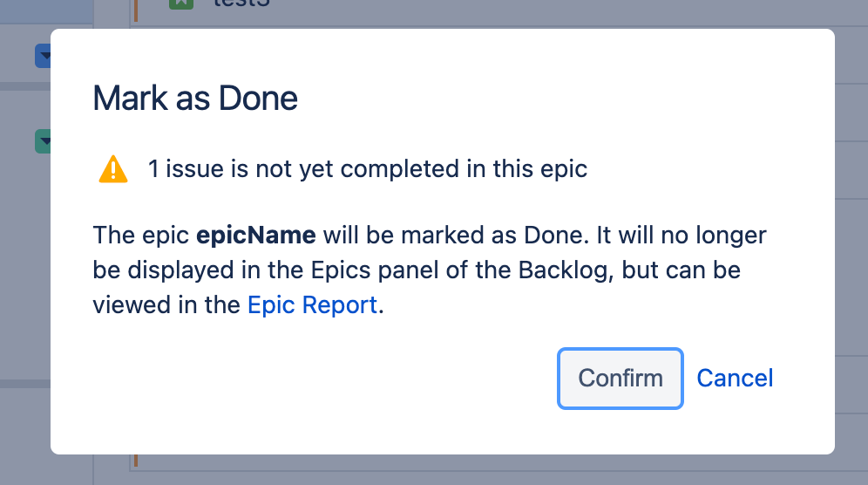
Task: Click the '1 issue is not yet completed' warning
Action: [367, 168]
